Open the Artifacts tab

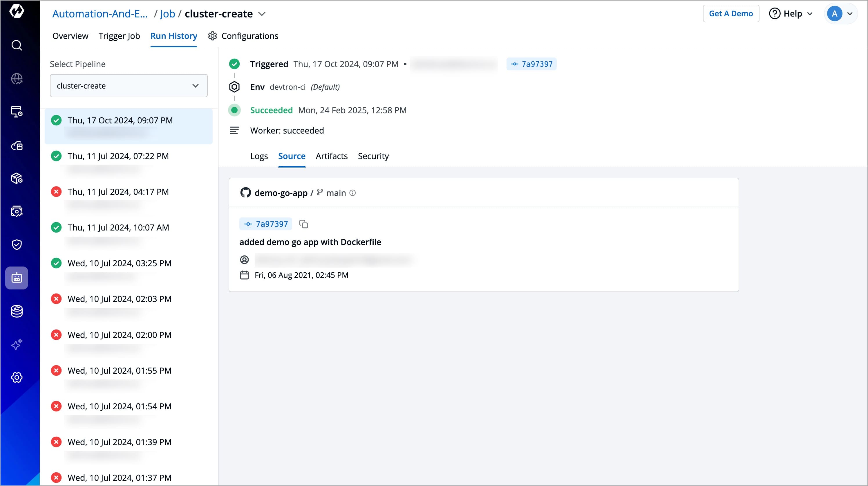coord(331,156)
